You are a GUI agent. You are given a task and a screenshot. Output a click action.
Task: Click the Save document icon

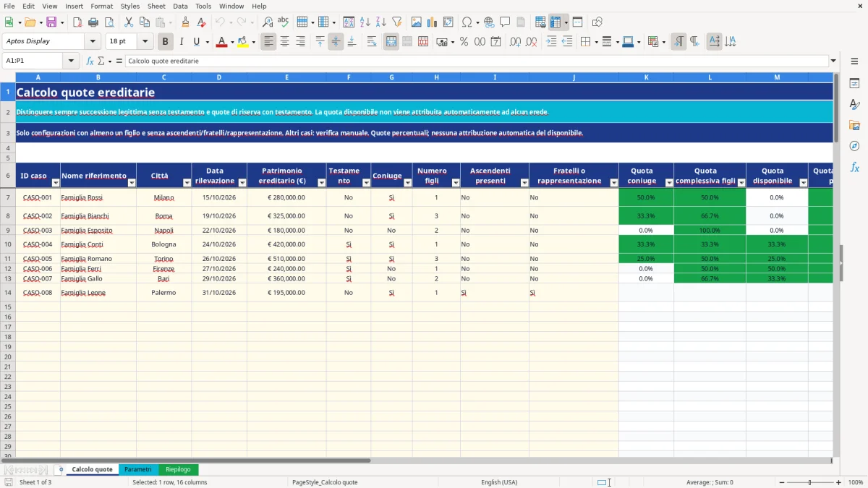[x=51, y=22]
